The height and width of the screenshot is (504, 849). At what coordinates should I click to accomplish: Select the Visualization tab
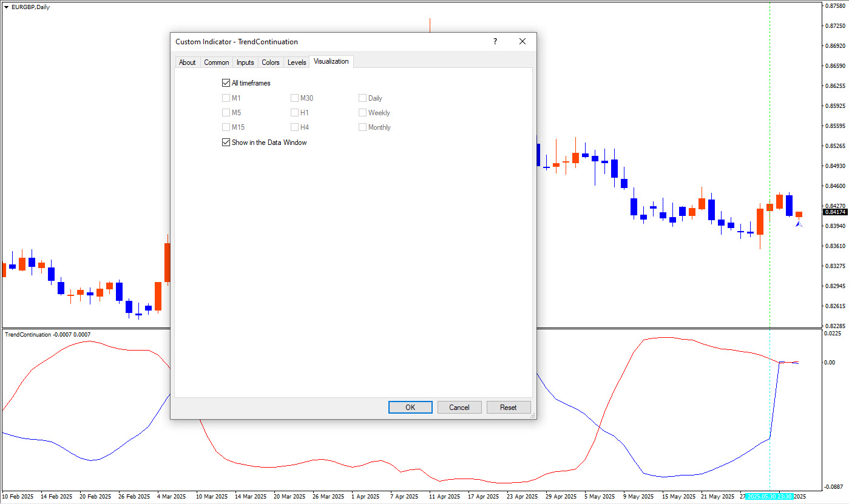(x=331, y=61)
